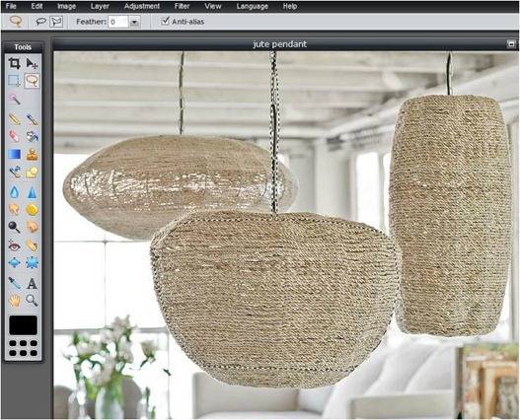Viewport: 520px width, 420px height.
Task: Click the Tools panel header
Action: 23,47
